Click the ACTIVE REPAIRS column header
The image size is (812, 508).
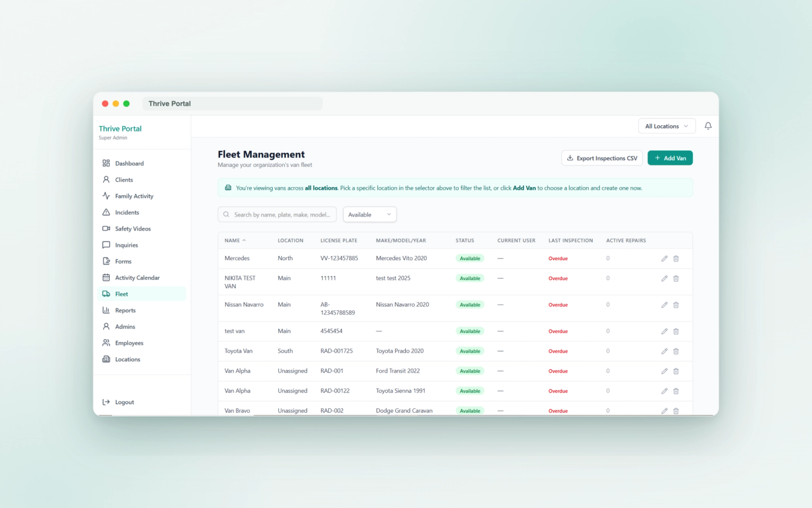click(x=626, y=240)
